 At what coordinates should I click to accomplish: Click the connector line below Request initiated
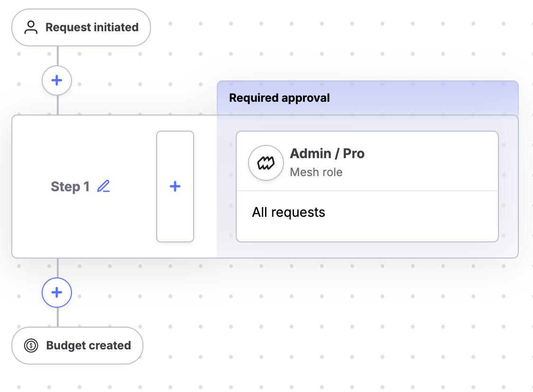coord(57,56)
